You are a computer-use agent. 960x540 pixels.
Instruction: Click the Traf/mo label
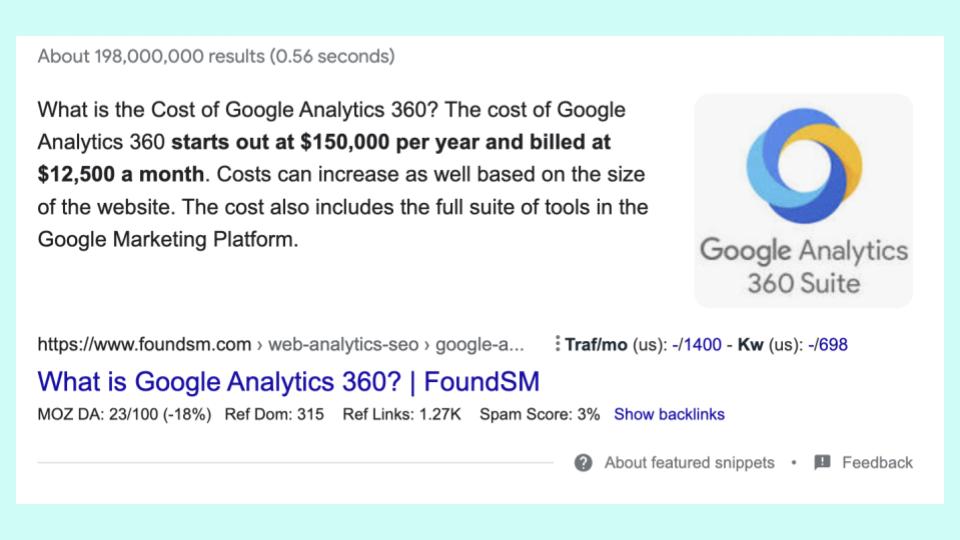click(x=596, y=345)
